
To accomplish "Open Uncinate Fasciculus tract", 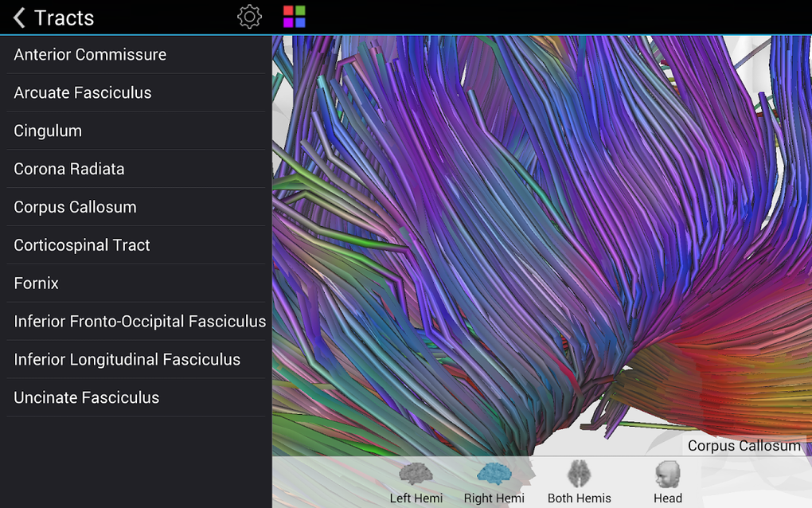I will pyautogui.click(x=135, y=397).
